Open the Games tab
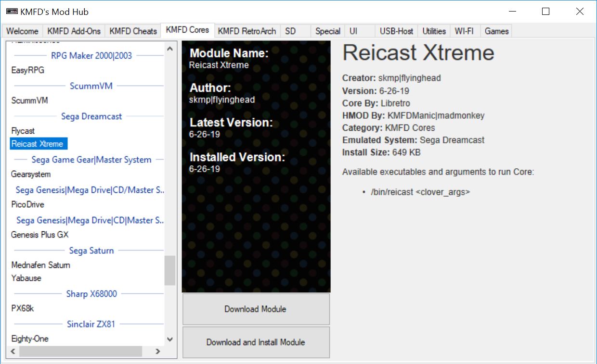The height and width of the screenshot is (364, 597). [x=496, y=31]
